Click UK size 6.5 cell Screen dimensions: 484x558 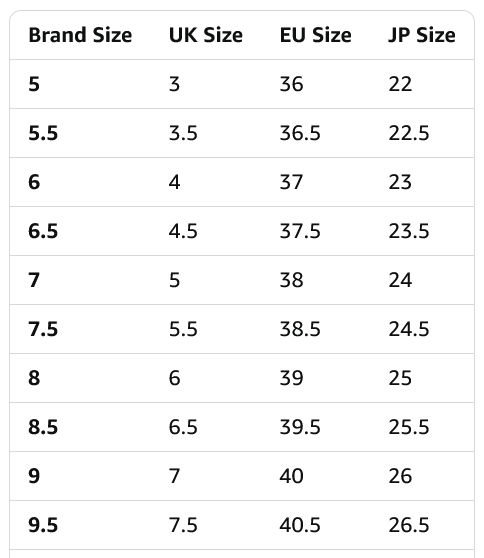pos(183,427)
